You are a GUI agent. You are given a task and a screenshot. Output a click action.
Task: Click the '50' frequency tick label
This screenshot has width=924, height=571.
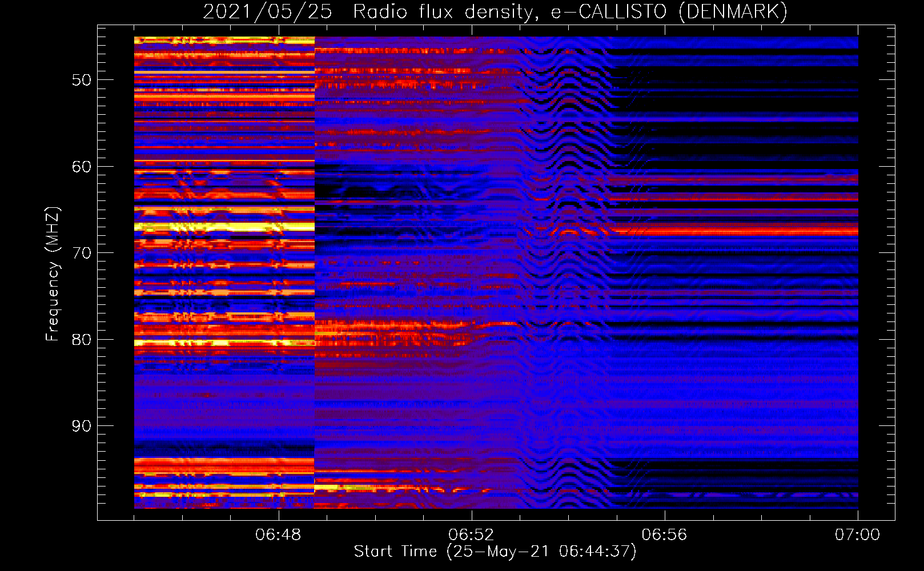[x=82, y=80]
